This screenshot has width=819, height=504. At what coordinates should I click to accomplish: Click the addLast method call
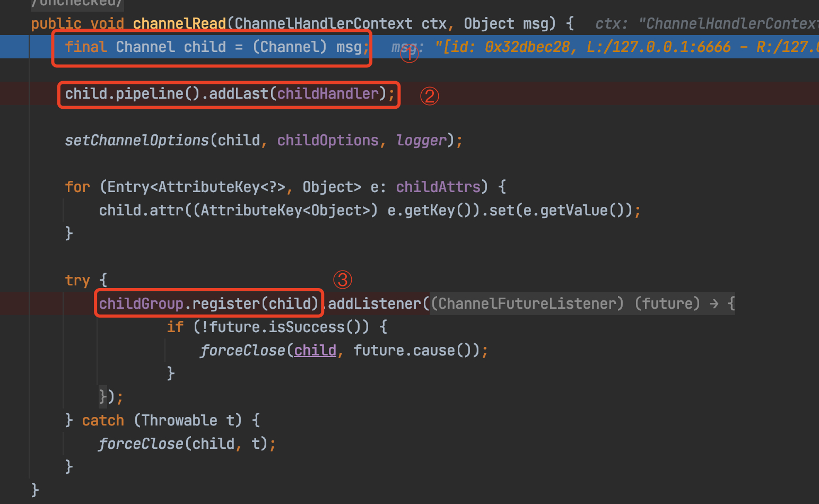pos(239,94)
